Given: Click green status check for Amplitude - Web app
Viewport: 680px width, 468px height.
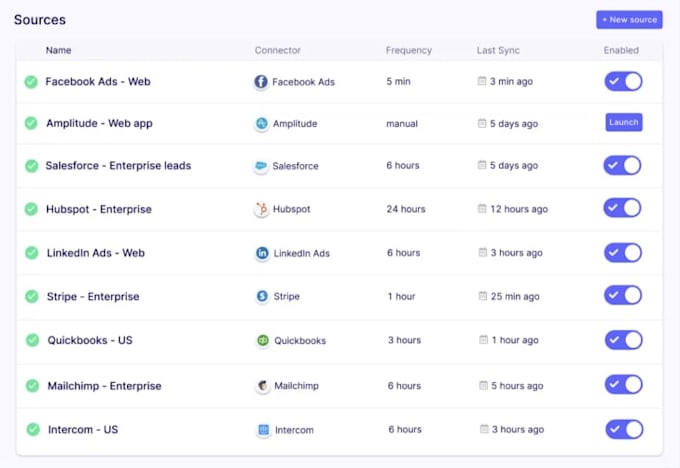Looking at the screenshot, I should (31, 123).
